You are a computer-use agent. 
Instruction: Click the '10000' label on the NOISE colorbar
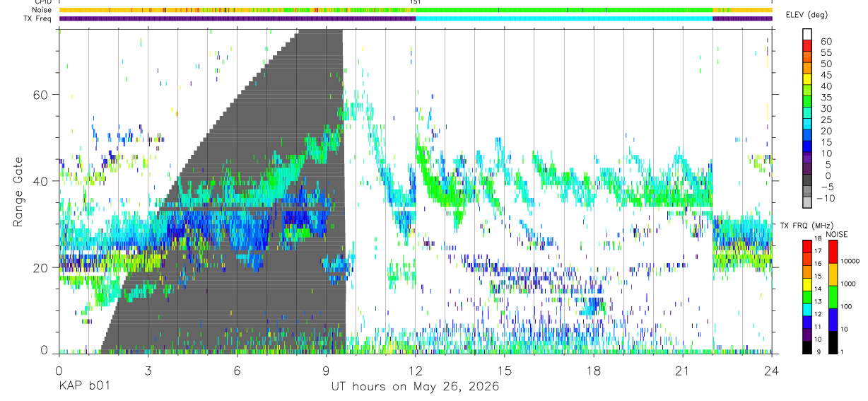click(850, 261)
